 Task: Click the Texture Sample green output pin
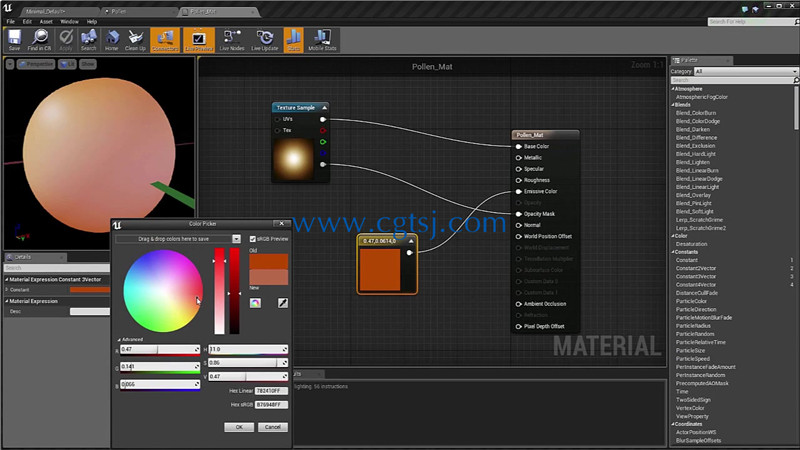322,142
